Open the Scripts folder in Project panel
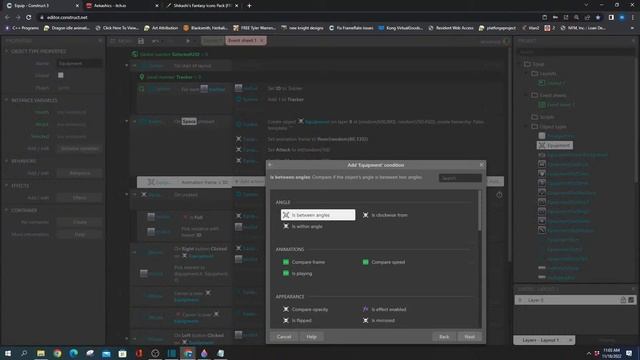 [x=543, y=117]
